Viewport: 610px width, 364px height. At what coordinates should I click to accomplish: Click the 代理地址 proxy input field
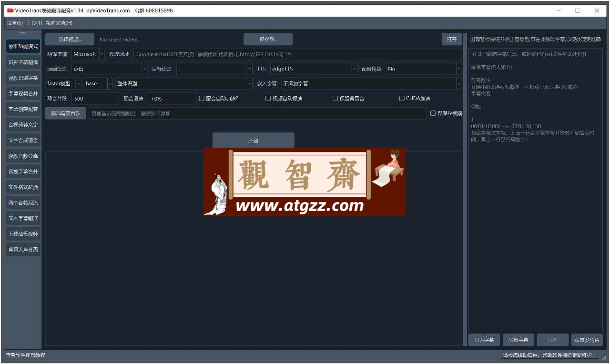tap(297, 54)
